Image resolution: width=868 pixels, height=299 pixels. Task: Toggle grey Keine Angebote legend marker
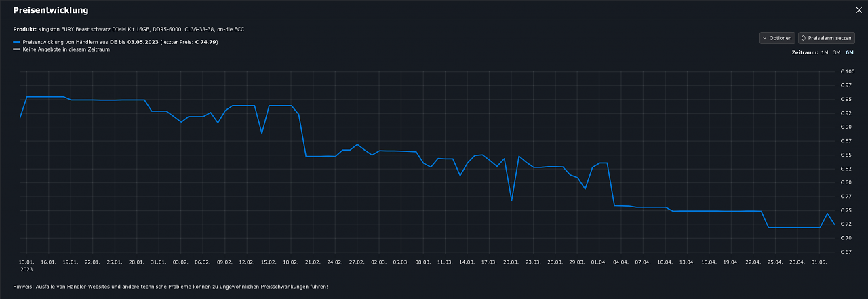16,49
